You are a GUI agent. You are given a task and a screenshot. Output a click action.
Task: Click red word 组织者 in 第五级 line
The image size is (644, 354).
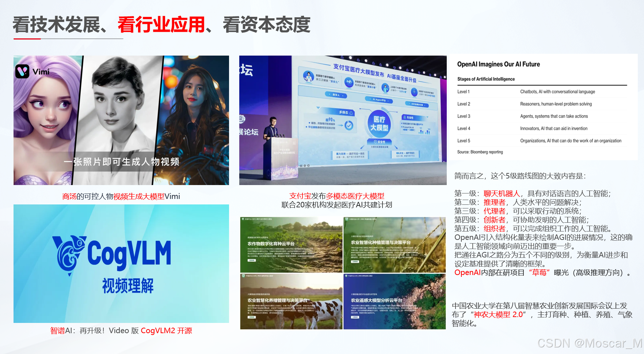coord(495,229)
